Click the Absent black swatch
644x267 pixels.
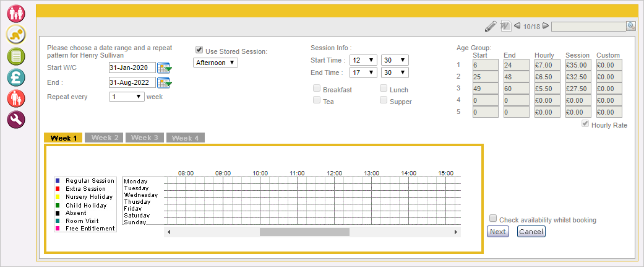point(58,213)
